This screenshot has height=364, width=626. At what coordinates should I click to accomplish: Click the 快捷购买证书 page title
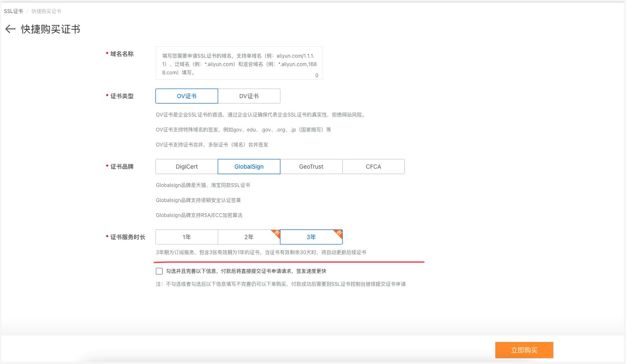[50, 29]
